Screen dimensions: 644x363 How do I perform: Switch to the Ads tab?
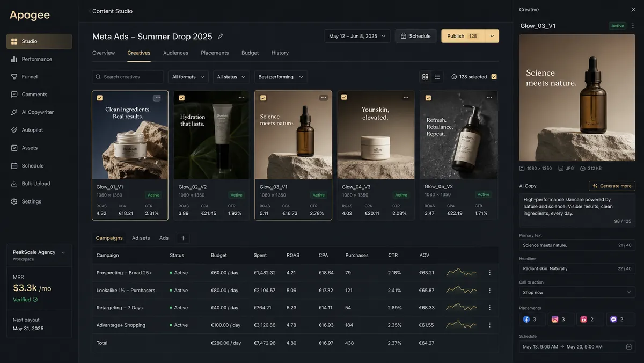pyautogui.click(x=164, y=238)
